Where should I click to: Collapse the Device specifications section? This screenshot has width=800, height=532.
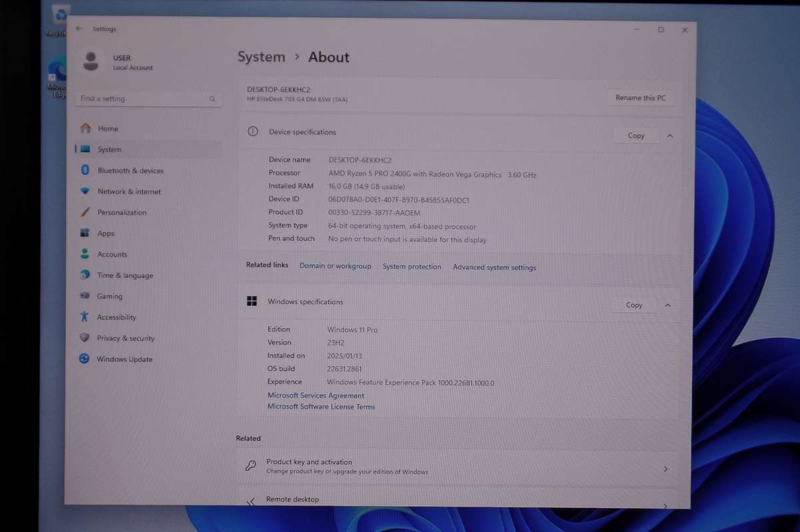pyautogui.click(x=669, y=135)
